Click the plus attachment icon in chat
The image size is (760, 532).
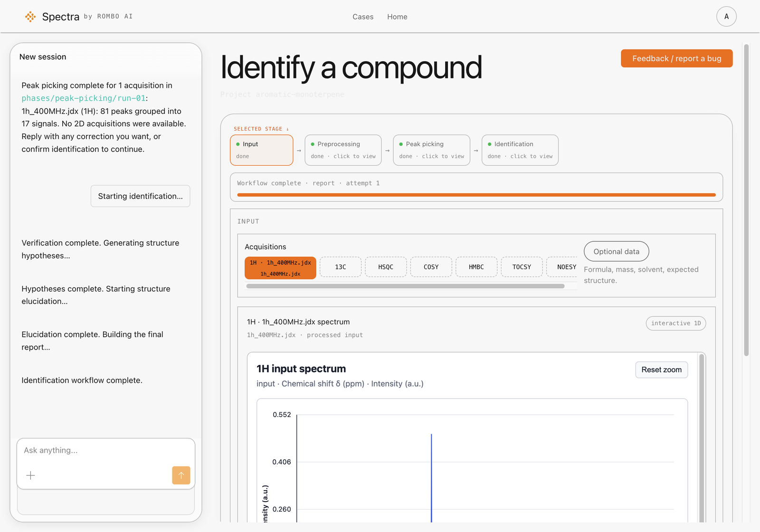pos(30,475)
